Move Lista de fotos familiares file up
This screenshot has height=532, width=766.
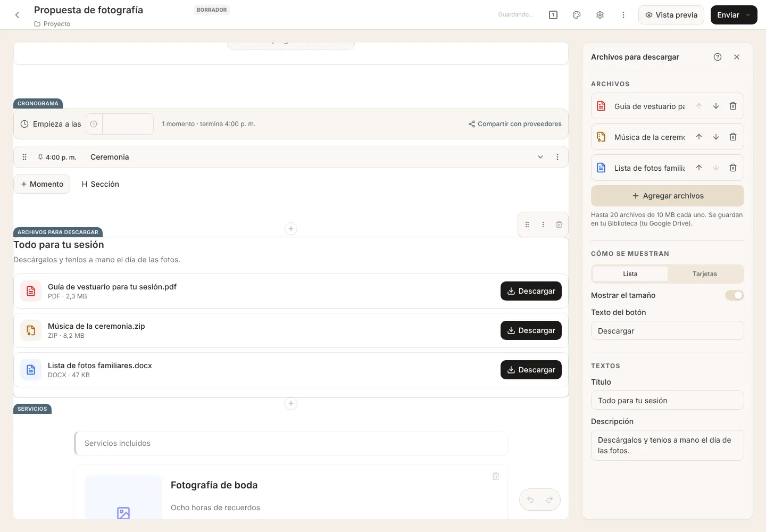(699, 168)
